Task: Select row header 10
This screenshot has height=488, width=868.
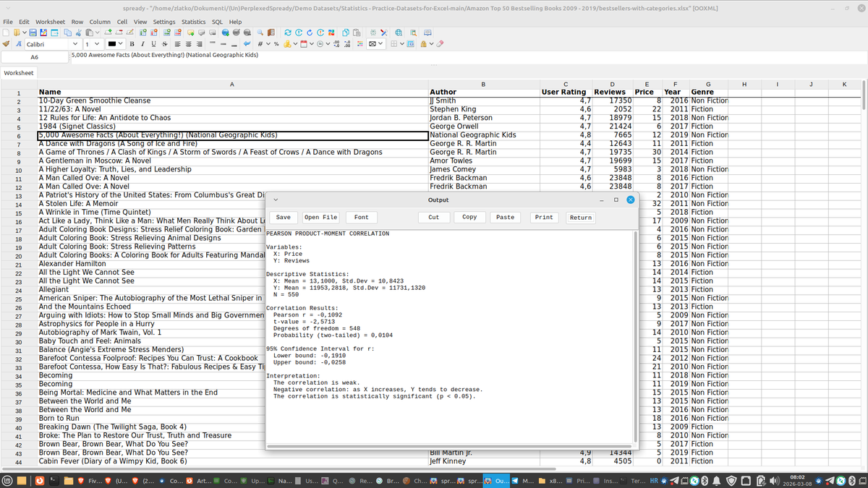Action: [x=18, y=170]
